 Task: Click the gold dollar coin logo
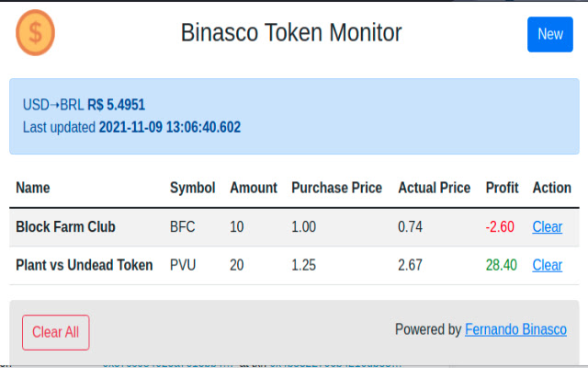click(36, 32)
